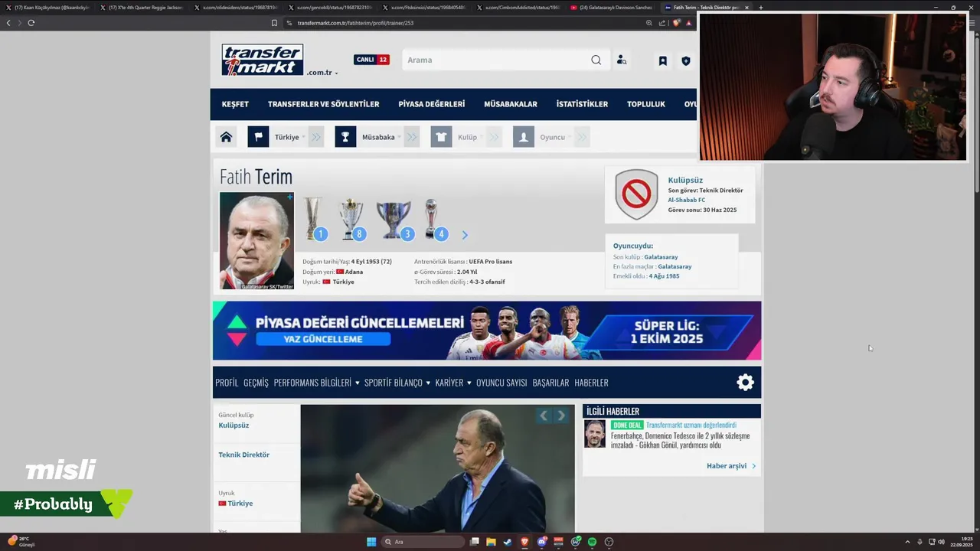Click Adana birthplace link

click(x=354, y=272)
